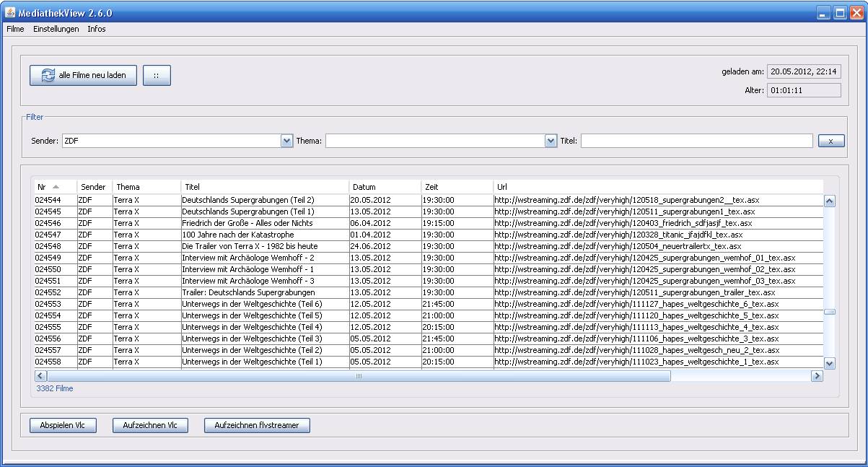Select 'Die Trailer von Terra X - 1982 bis heute'
This screenshot has width=868, height=467.
click(429, 246)
